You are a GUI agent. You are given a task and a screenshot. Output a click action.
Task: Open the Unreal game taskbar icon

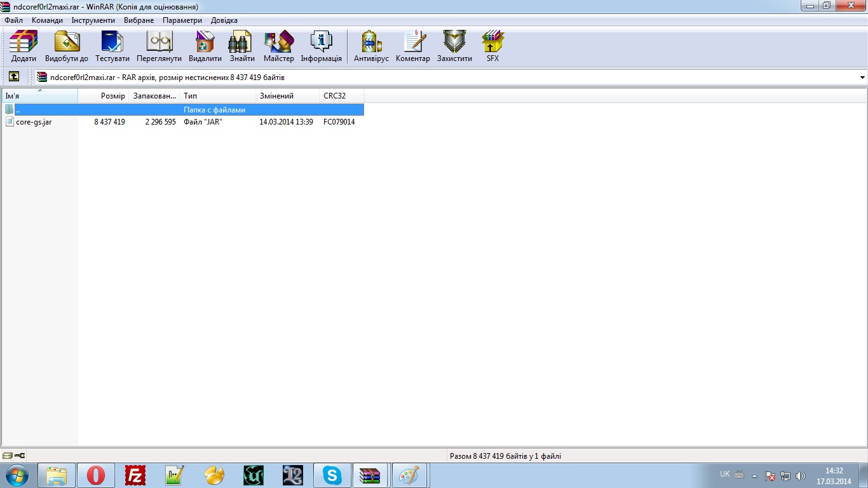254,475
